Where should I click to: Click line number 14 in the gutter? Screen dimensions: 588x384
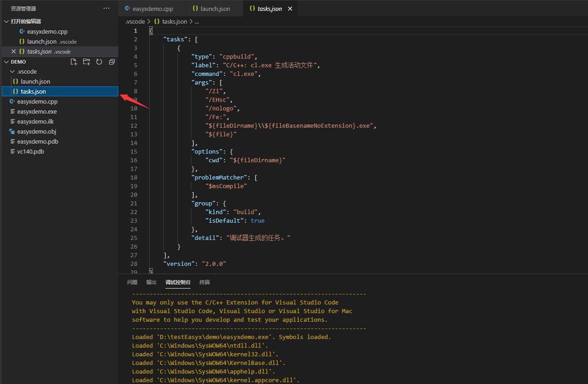point(134,143)
